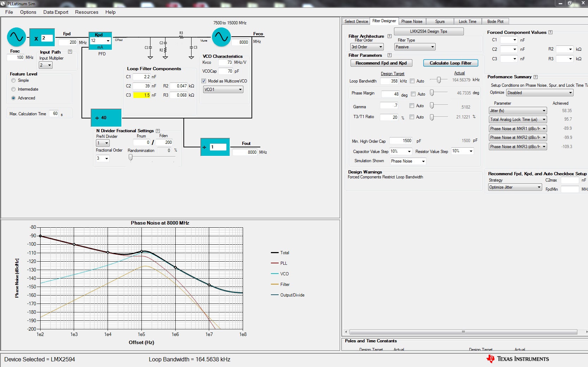Enable Auto for Loop Bandwidth
The height and width of the screenshot is (367, 588).
[412, 81]
